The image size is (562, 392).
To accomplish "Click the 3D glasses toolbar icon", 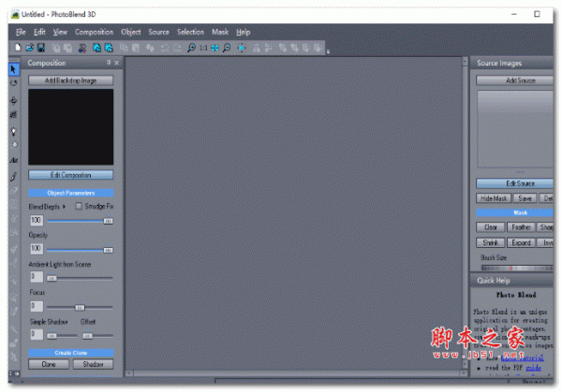I will (x=82, y=48).
